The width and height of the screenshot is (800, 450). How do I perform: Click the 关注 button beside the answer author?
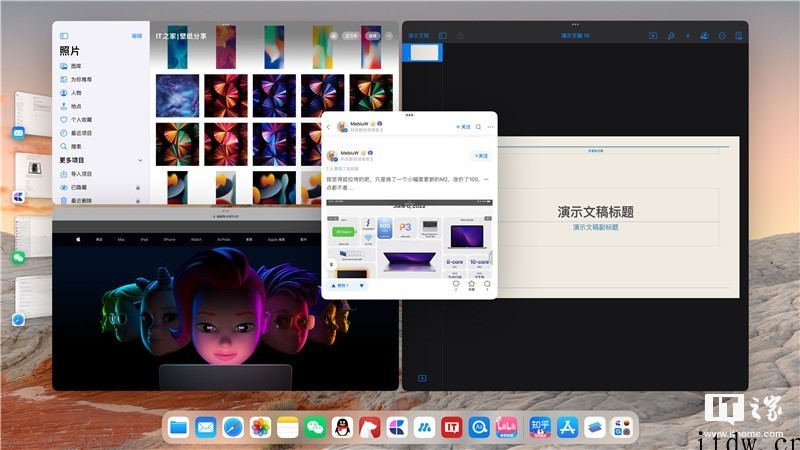(x=481, y=156)
